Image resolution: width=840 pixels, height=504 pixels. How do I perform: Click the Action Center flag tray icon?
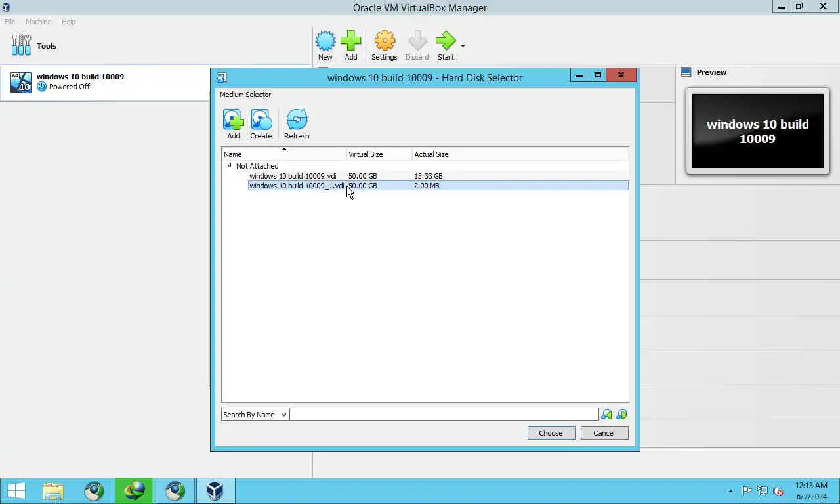(747, 491)
